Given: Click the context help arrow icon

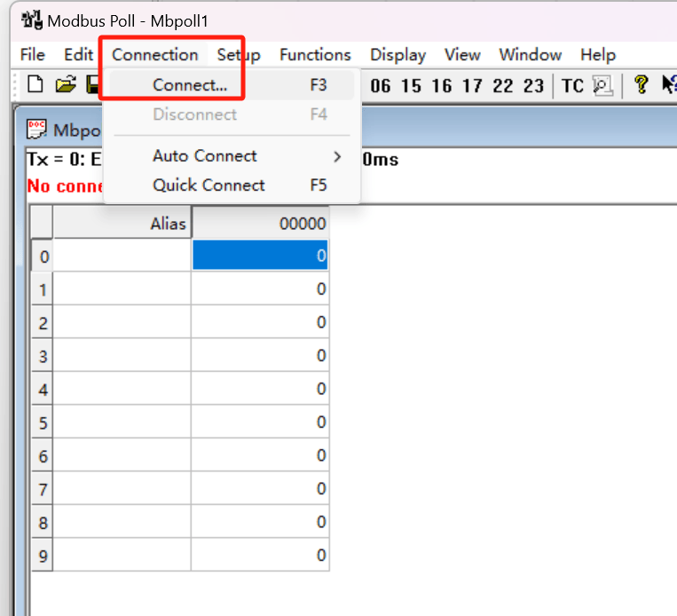Looking at the screenshot, I should pyautogui.click(x=669, y=84).
